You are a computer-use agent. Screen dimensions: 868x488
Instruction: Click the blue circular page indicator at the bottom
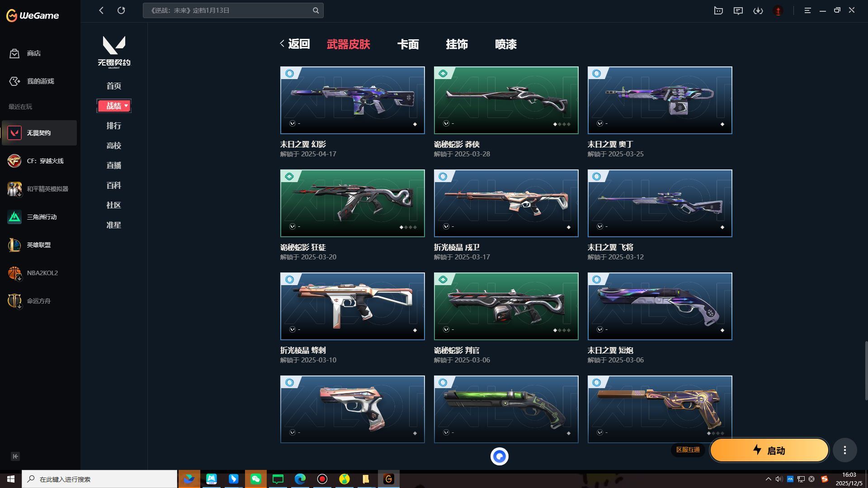coord(500,456)
